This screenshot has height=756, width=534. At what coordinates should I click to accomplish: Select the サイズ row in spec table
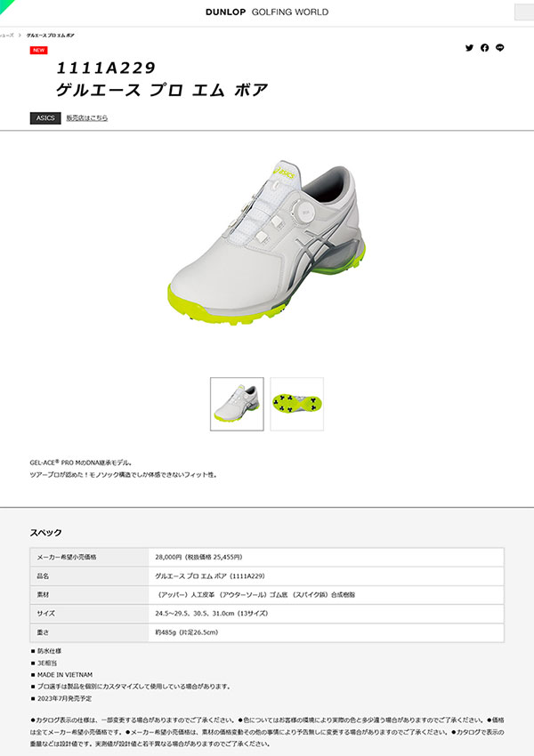pyautogui.click(x=267, y=614)
